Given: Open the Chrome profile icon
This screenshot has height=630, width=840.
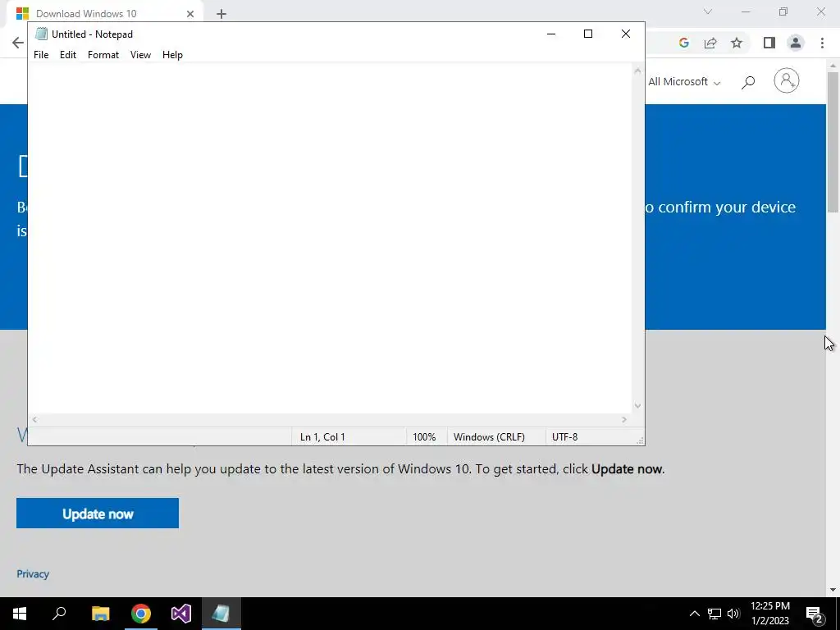Looking at the screenshot, I should click(796, 43).
